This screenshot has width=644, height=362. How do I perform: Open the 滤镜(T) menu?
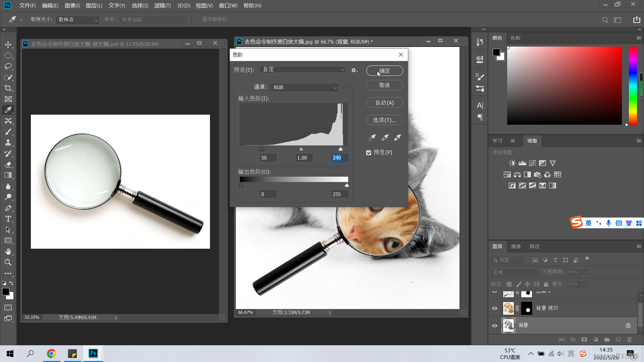click(x=162, y=5)
